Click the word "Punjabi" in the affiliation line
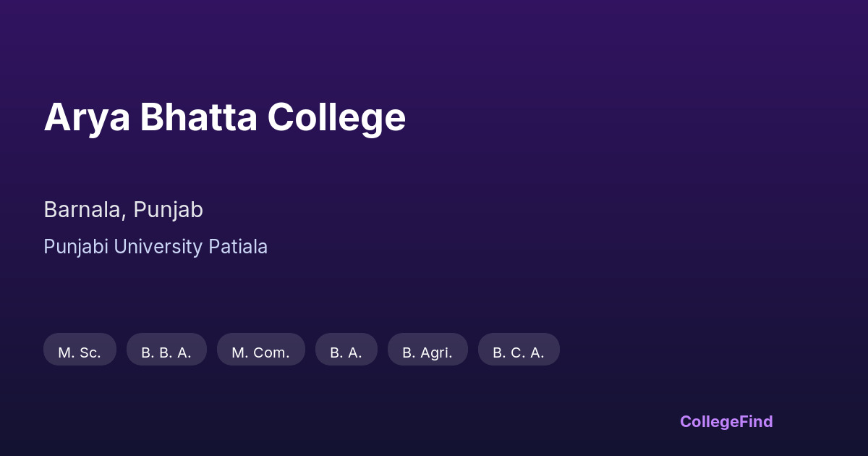 (x=76, y=247)
